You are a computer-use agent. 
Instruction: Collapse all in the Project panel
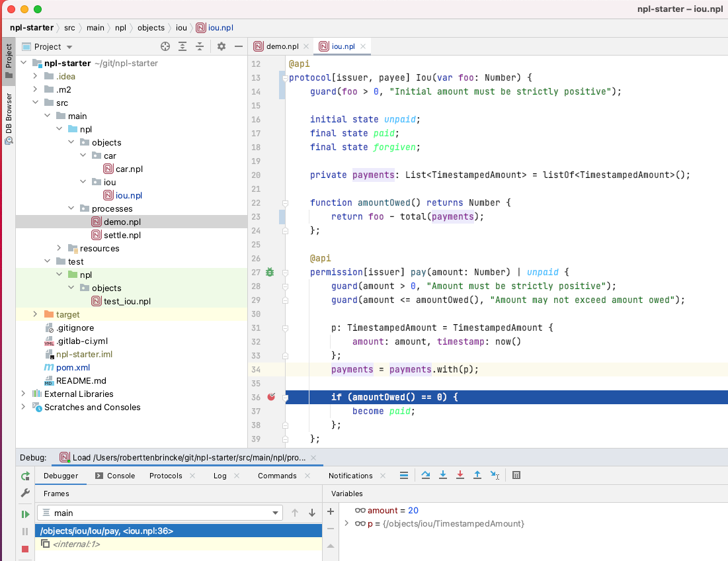coord(200,46)
